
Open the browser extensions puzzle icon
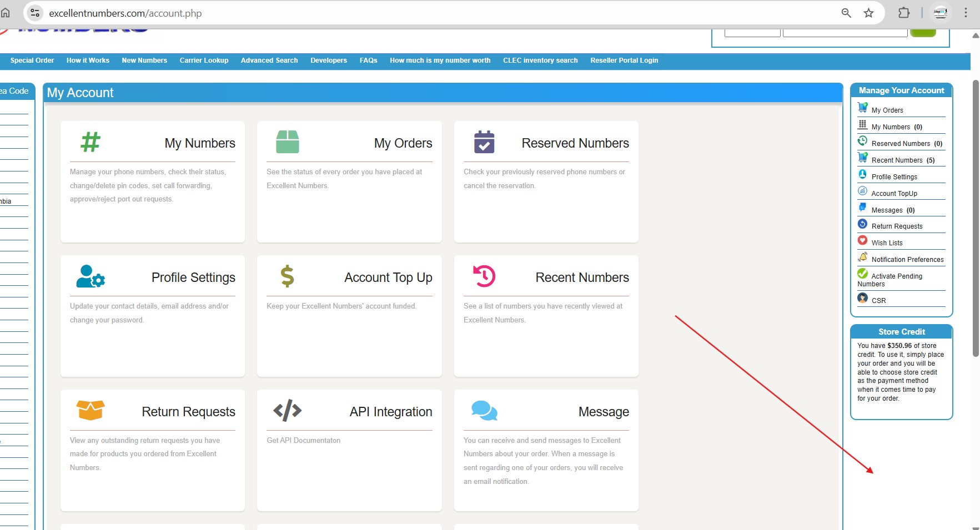coord(904,13)
